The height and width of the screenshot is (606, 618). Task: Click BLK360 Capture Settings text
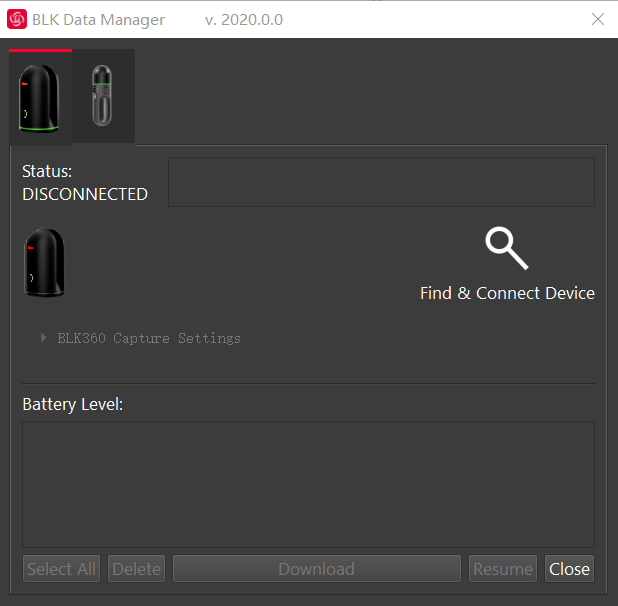pos(149,338)
